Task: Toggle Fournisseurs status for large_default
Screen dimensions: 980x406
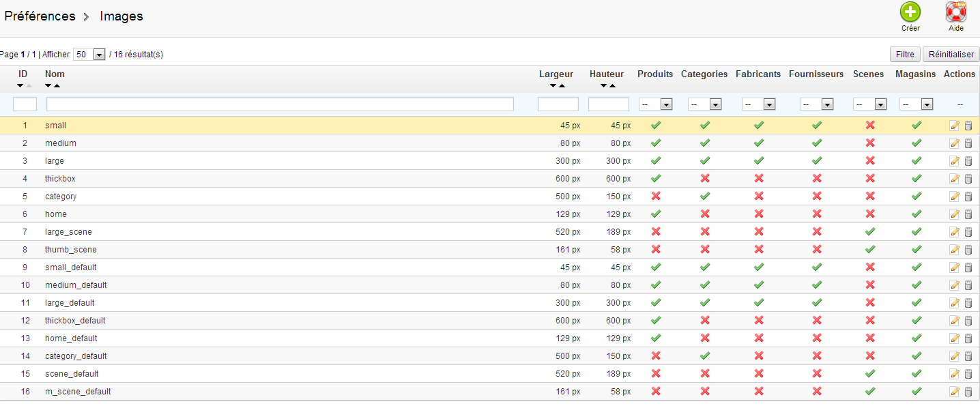Action: (817, 303)
